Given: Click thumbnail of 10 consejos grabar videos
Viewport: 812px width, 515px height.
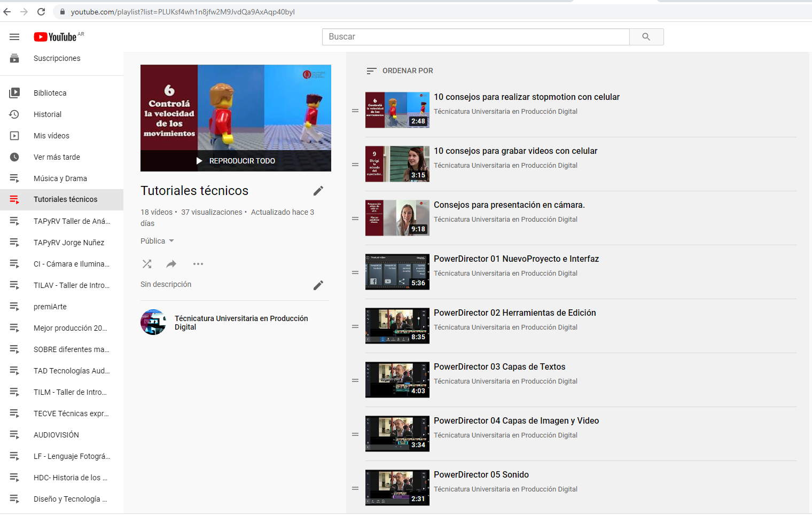Looking at the screenshot, I should pos(397,164).
